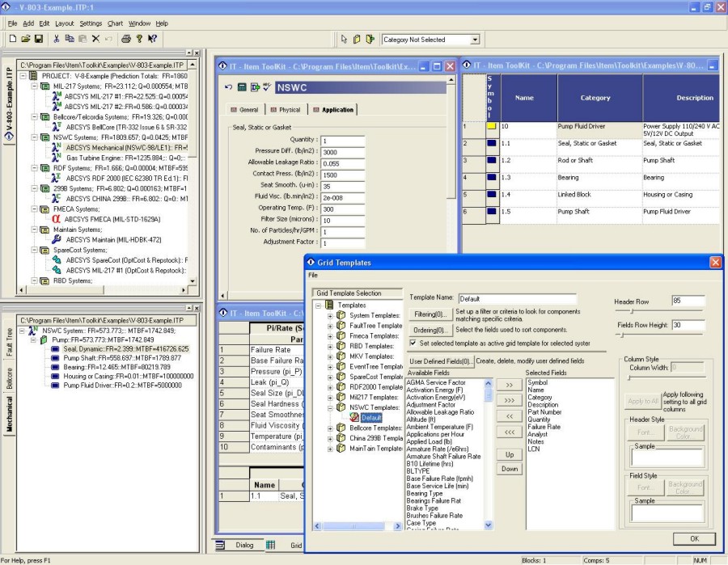Click the spell-check icon in NSWC dialog
The height and width of the screenshot is (565, 728).
(x=267, y=87)
